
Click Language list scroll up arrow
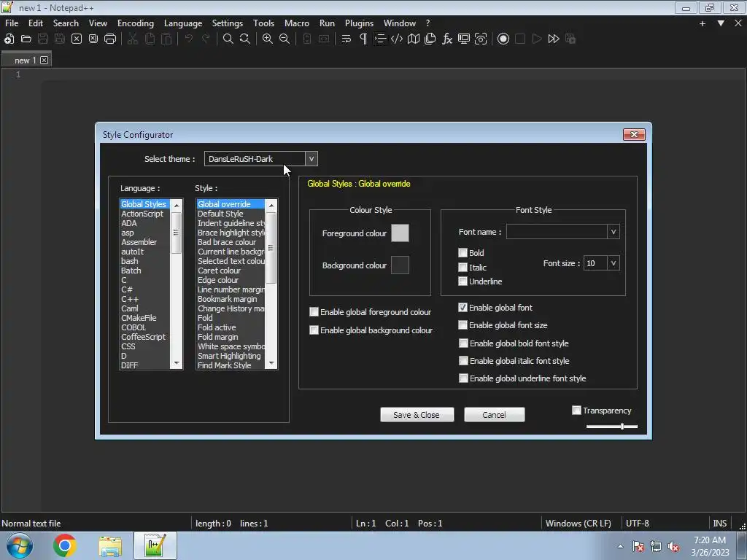tap(177, 205)
